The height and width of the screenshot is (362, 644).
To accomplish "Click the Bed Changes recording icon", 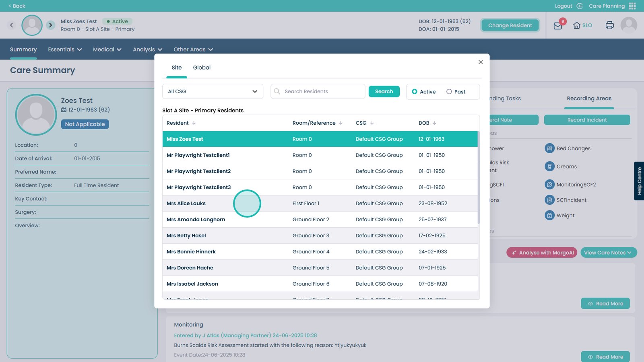I will point(549,148).
